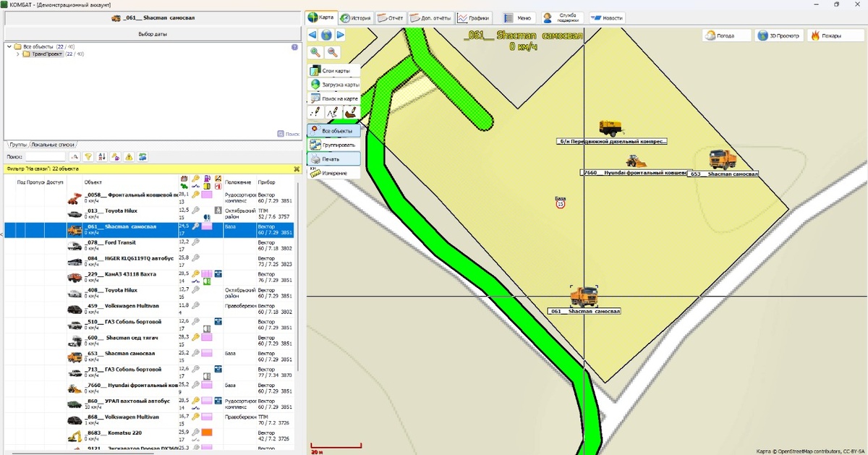Click the fuel pump column header icon
868x455 pixels.
[x=207, y=178]
